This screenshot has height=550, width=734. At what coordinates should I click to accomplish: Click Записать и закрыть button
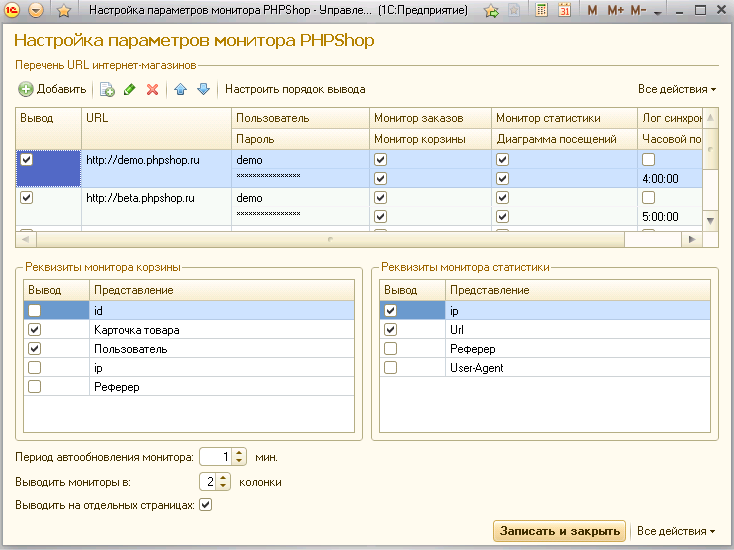pos(560,531)
